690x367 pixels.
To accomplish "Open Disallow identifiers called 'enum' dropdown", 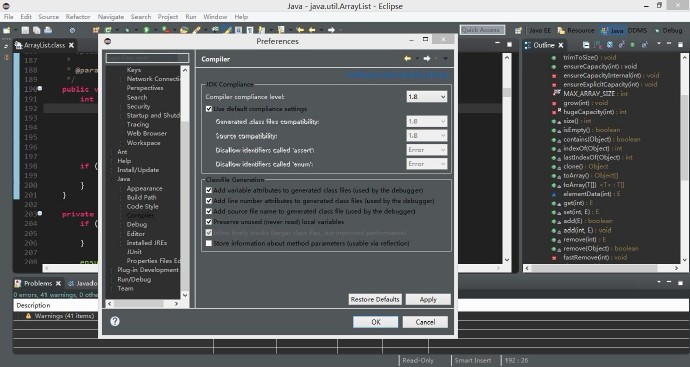I will (426, 164).
